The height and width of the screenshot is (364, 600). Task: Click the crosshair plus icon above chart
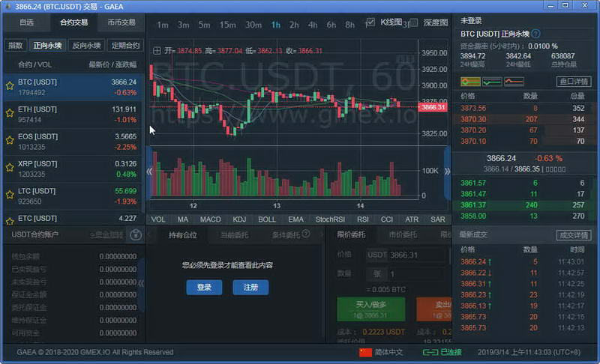(157, 51)
